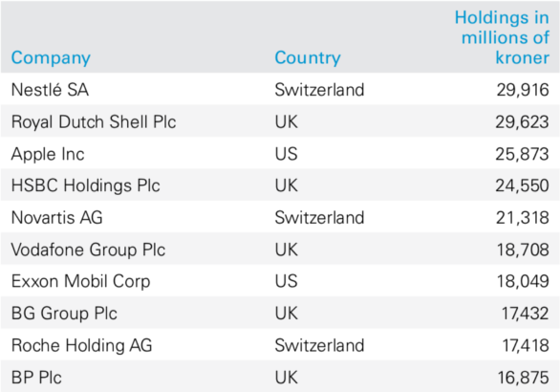Select US in the Exxon Mobil row
Screen dimensions: 560x392
pyautogui.click(x=286, y=281)
